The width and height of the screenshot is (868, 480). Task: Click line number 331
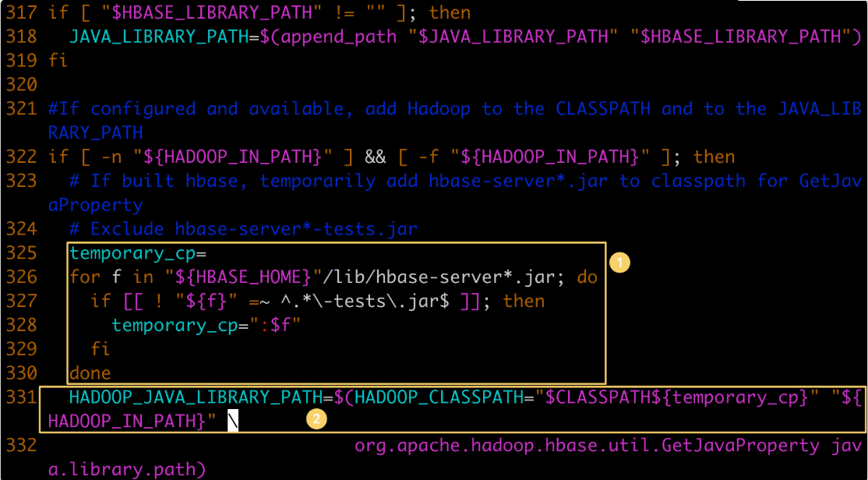pyautogui.click(x=22, y=397)
